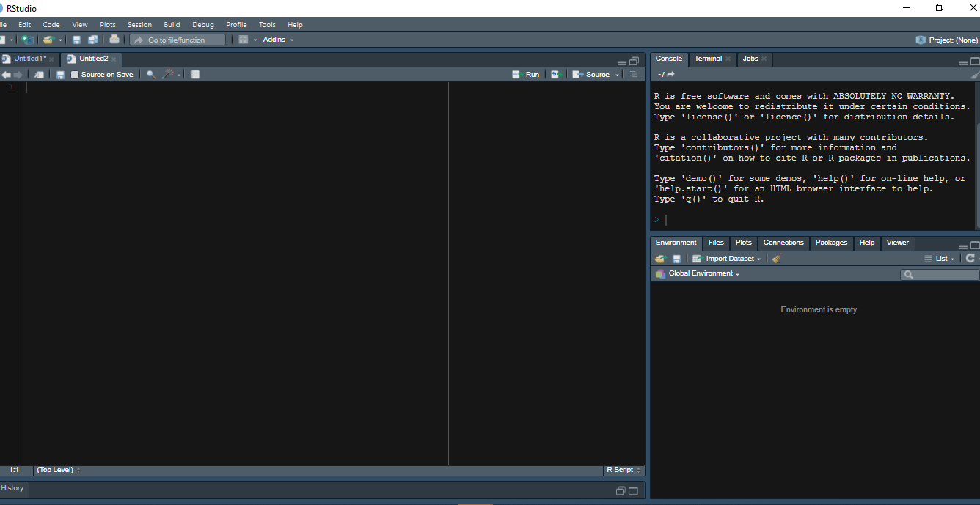The height and width of the screenshot is (505, 980).
Task: Click the Environment search box
Action: (940, 274)
